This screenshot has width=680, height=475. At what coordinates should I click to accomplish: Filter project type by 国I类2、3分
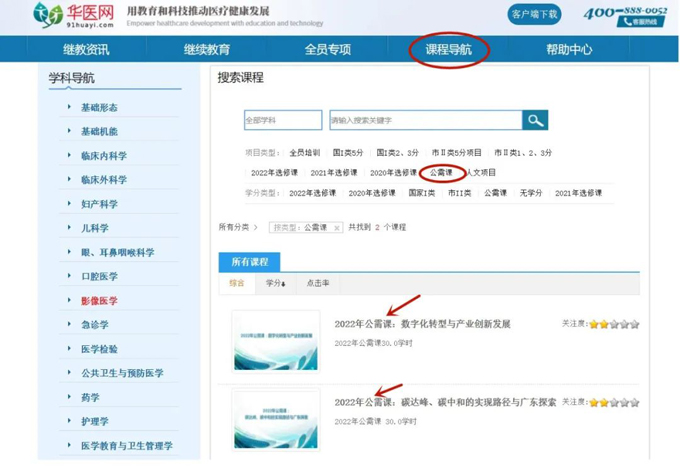tap(398, 153)
